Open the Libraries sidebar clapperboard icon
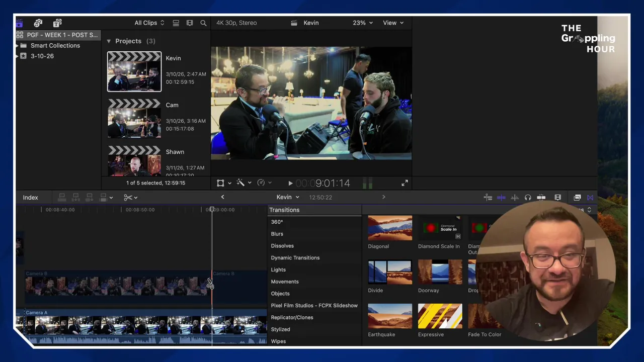Image resolution: width=644 pixels, height=362 pixels. [x=19, y=23]
